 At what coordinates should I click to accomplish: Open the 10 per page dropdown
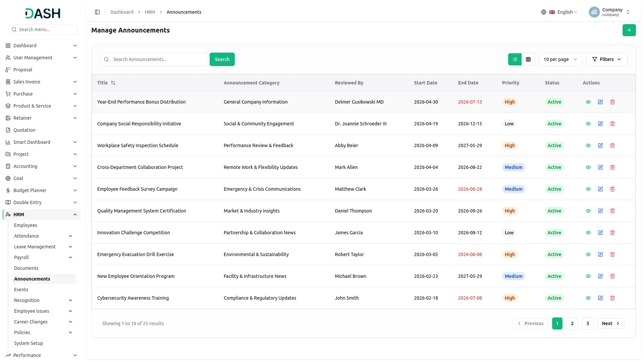pos(560,59)
